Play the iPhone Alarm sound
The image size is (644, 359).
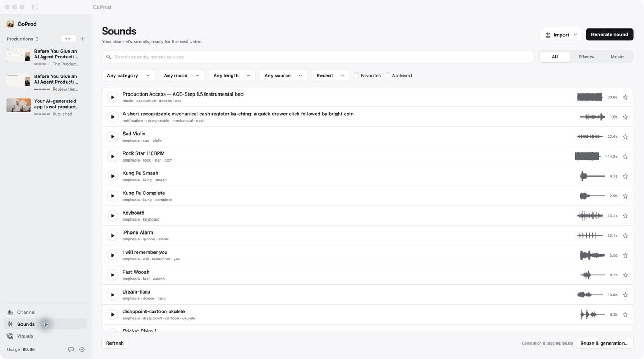[x=112, y=236]
